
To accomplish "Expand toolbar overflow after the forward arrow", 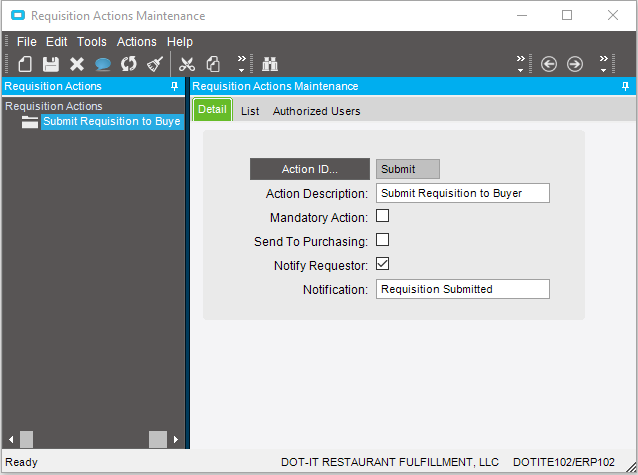I will click(x=603, y=64).
